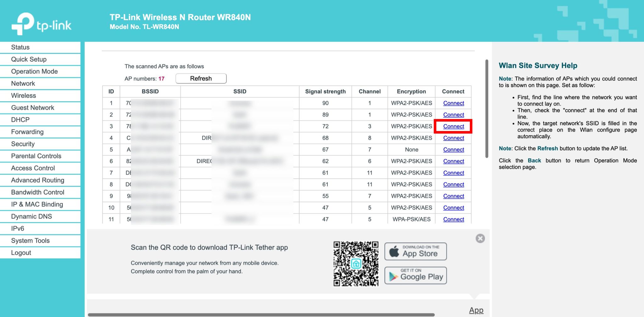
Task: Click the AP numbers value 17
Action: click(161, 79)
